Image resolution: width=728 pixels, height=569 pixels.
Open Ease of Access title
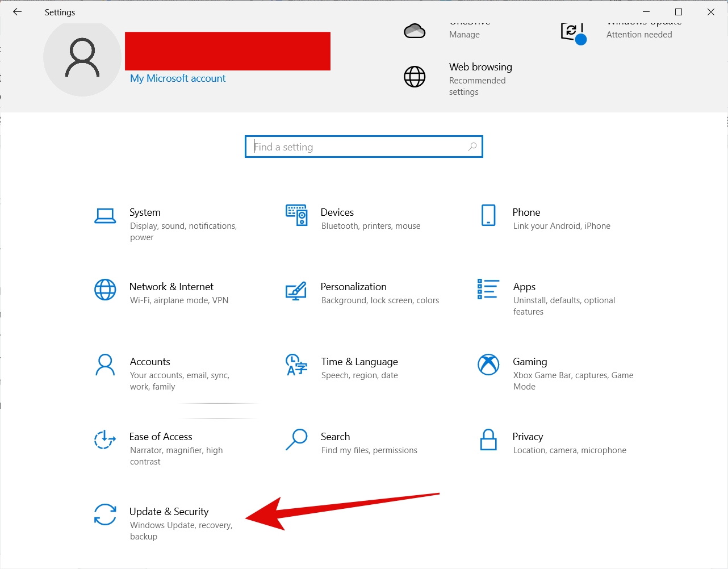coord(161,437)
